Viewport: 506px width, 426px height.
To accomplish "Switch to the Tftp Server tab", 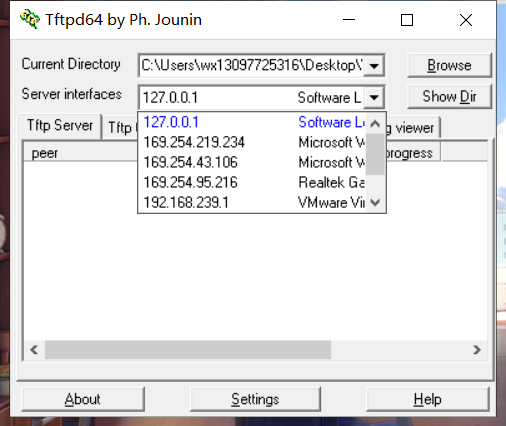I will point(60,126).
